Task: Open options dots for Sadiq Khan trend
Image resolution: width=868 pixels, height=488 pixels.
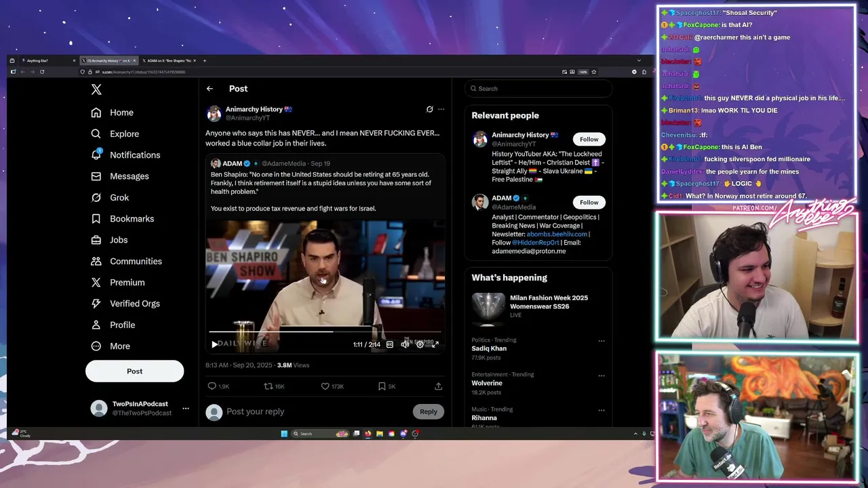Action: (601, 342)
